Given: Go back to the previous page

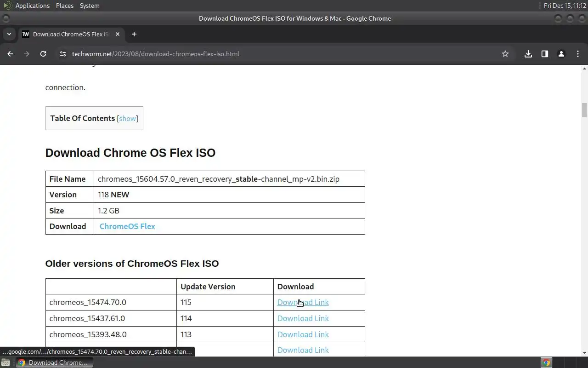Looking at the screenshot, I should pos(10,54).
